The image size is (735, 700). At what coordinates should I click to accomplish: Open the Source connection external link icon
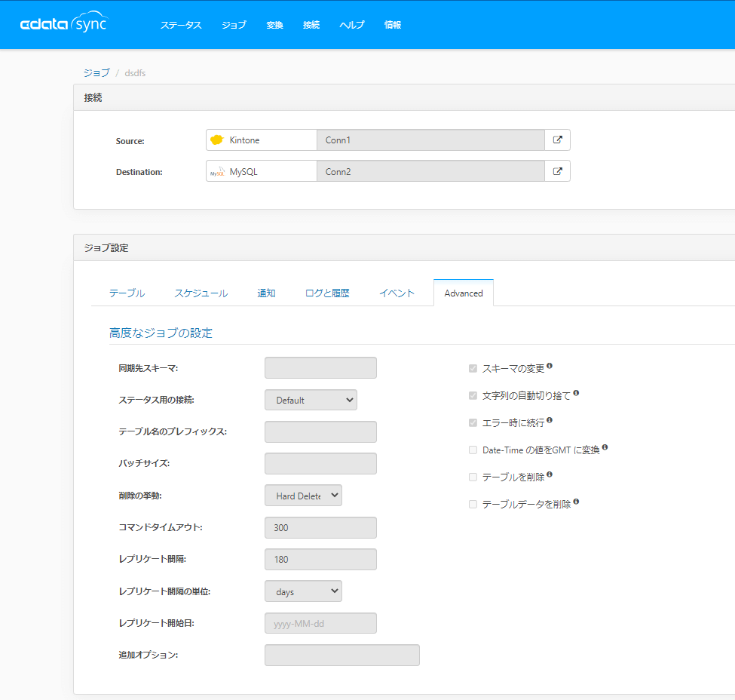coord(557,140)
